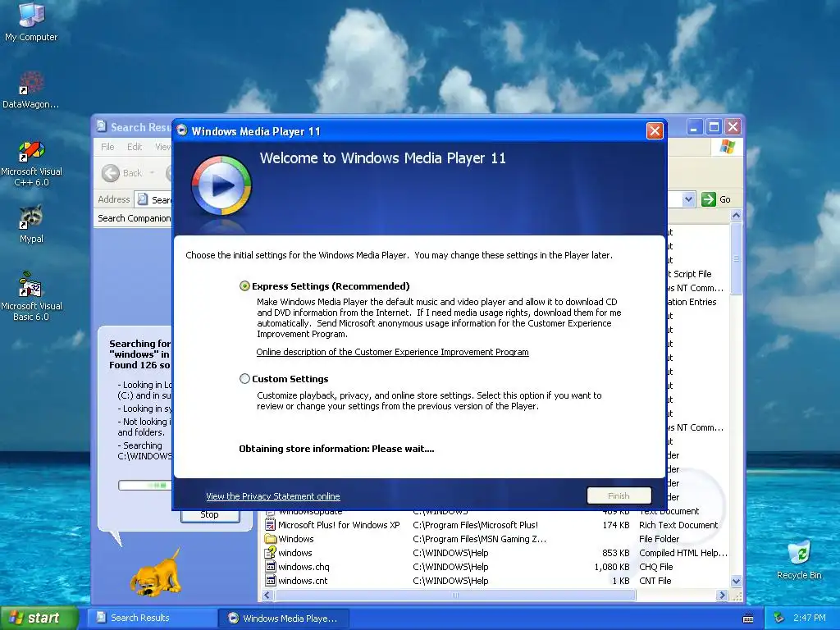Image resolution: width=840 pixels, height=630 pixels.
Task: Close the Windows Media Player 11 dialog
Action: click(x=655, y=130)
